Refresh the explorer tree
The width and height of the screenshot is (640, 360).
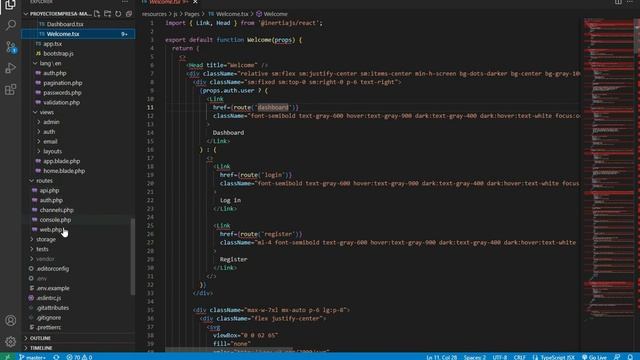118,14
